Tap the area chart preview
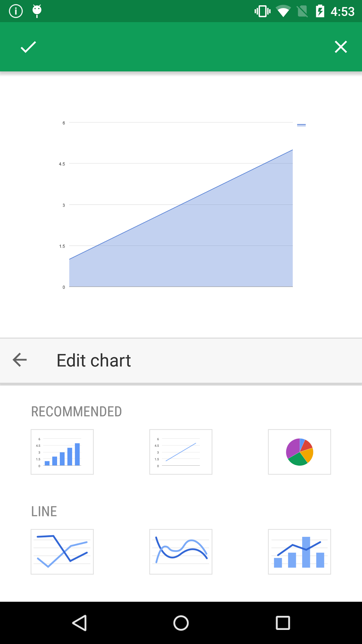The width and height of the screenshot is (362, 644). pyautogui.click(x=181, y=225)
